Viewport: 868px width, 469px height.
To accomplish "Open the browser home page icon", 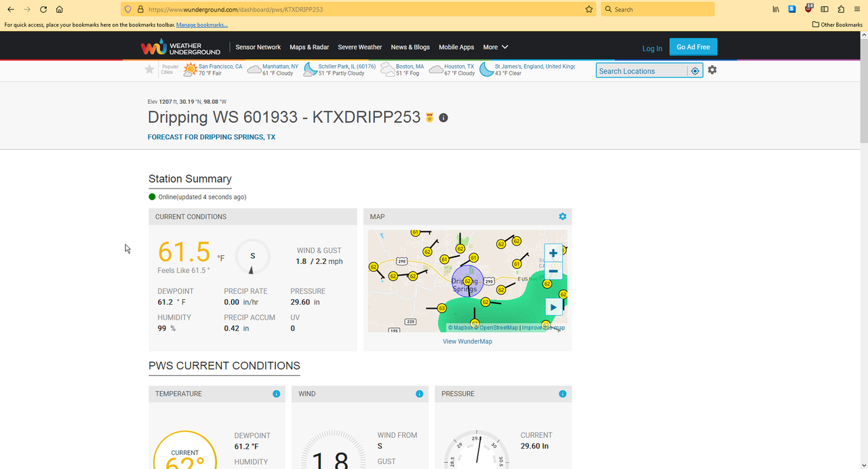I will click(60, 10).
